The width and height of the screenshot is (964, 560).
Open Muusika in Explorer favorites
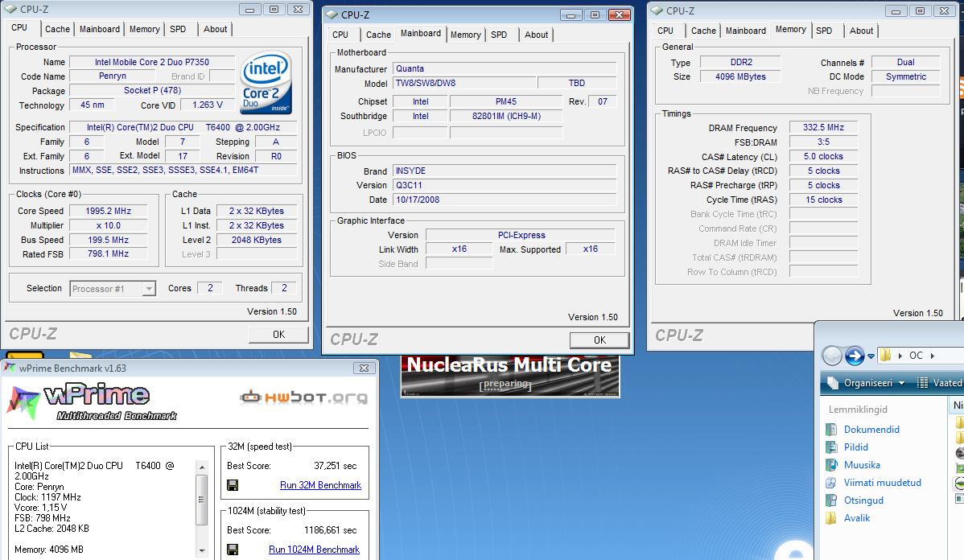tap(861, 465)
